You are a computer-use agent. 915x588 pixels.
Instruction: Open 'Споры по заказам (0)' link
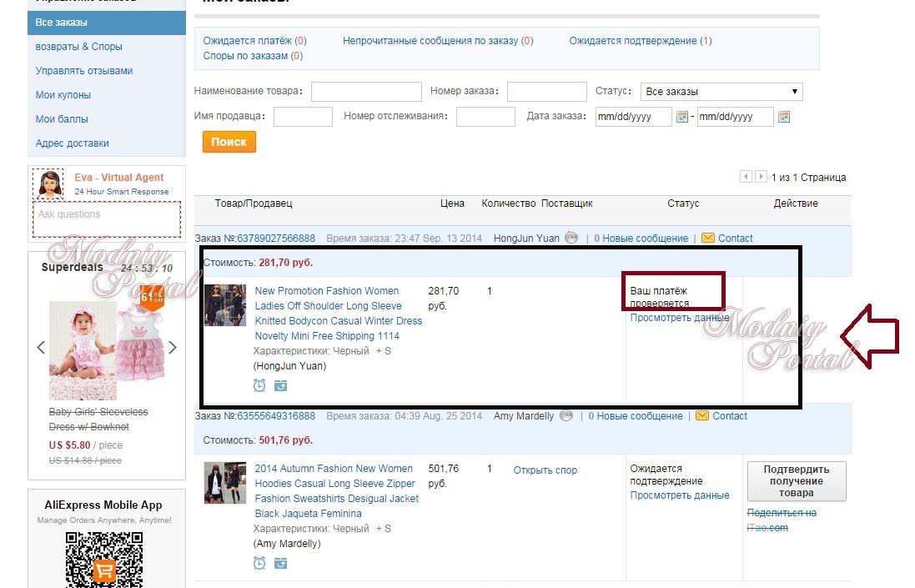[253, 56]
